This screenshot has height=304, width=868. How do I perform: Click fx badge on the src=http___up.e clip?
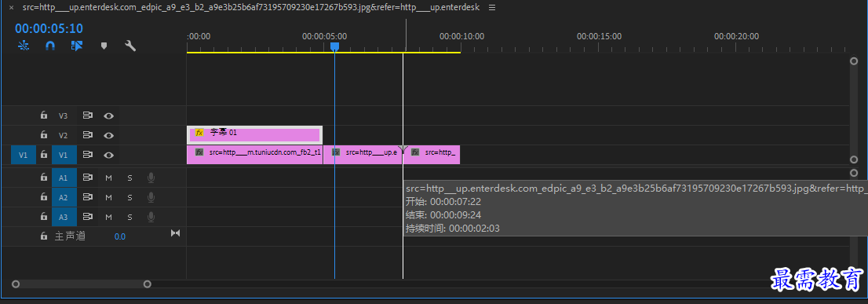pos(335,152)
